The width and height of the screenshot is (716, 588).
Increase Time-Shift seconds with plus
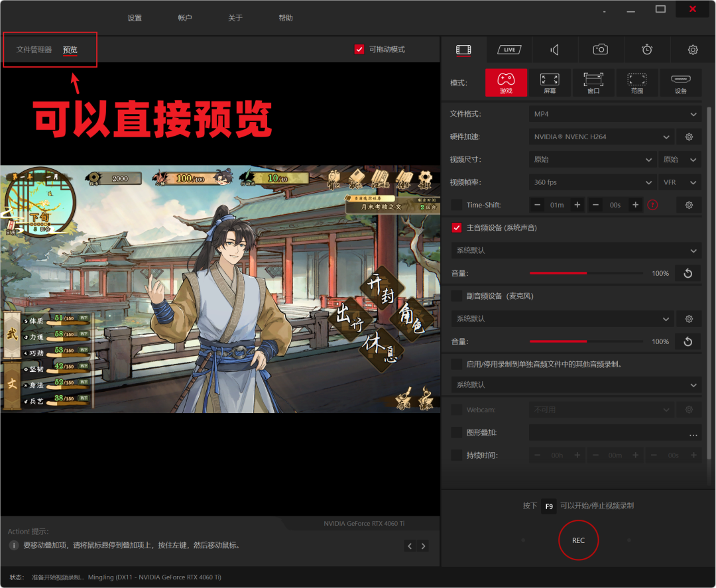(635, 205)
